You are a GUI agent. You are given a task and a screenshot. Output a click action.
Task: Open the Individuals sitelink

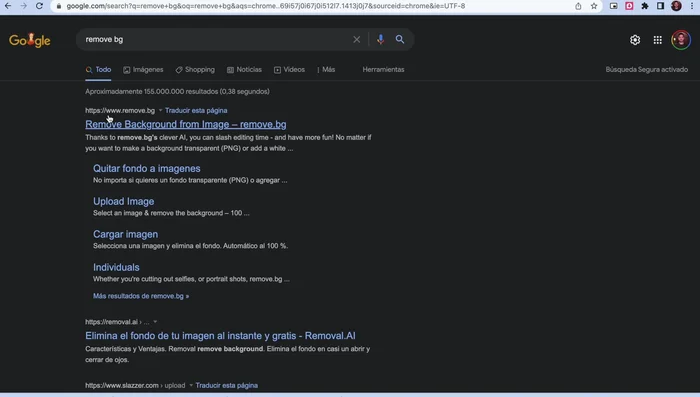pos(116,267)
